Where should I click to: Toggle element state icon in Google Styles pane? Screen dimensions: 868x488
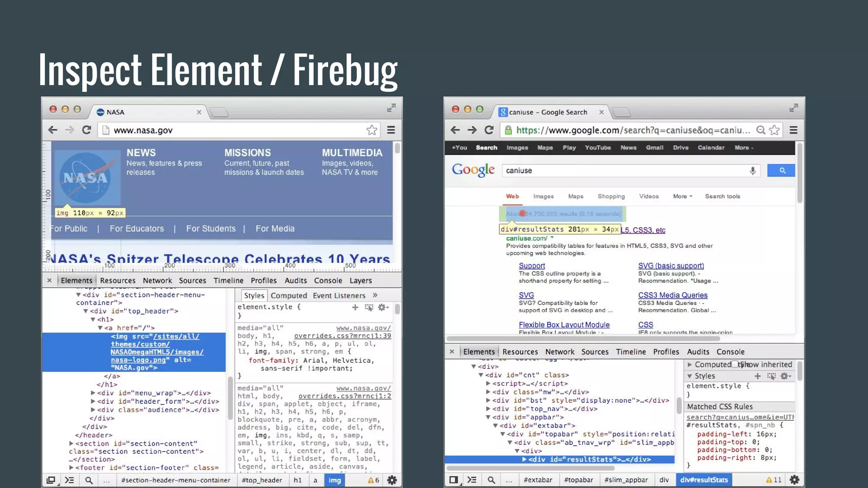[771, 376]
